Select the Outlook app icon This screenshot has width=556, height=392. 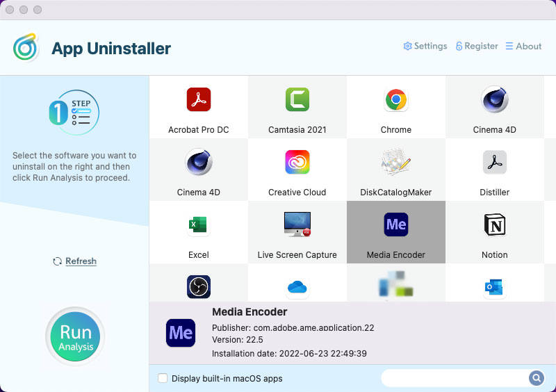(494, 286)
